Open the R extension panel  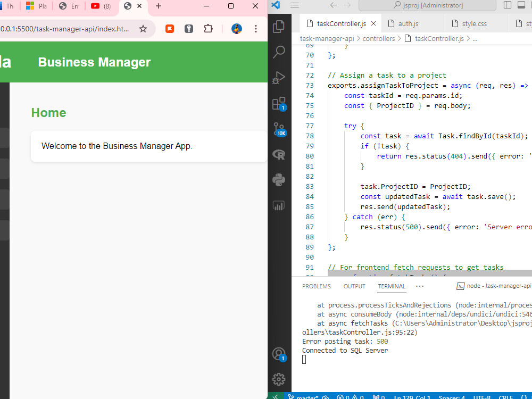point(279,155)
